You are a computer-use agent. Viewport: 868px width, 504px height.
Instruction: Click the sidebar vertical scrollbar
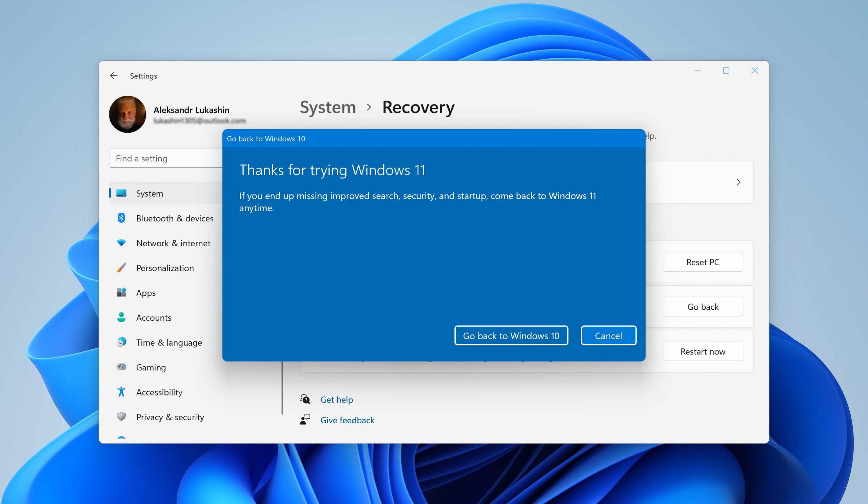tap(282, 388)
